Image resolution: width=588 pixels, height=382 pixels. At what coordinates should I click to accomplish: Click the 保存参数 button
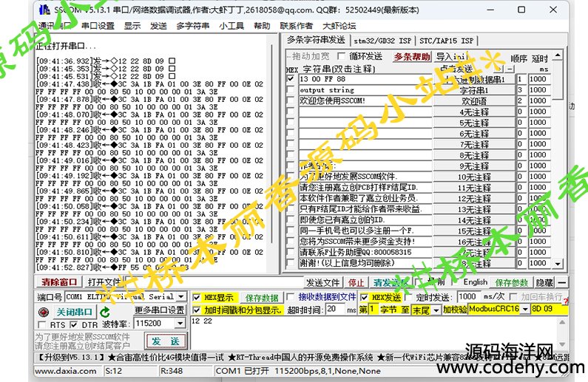512,282
